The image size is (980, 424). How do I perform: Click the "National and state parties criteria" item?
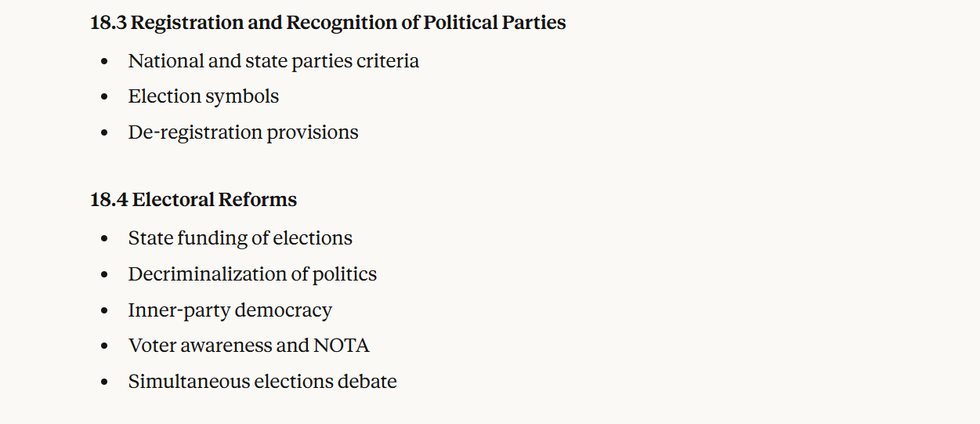(x=273, y=61)
